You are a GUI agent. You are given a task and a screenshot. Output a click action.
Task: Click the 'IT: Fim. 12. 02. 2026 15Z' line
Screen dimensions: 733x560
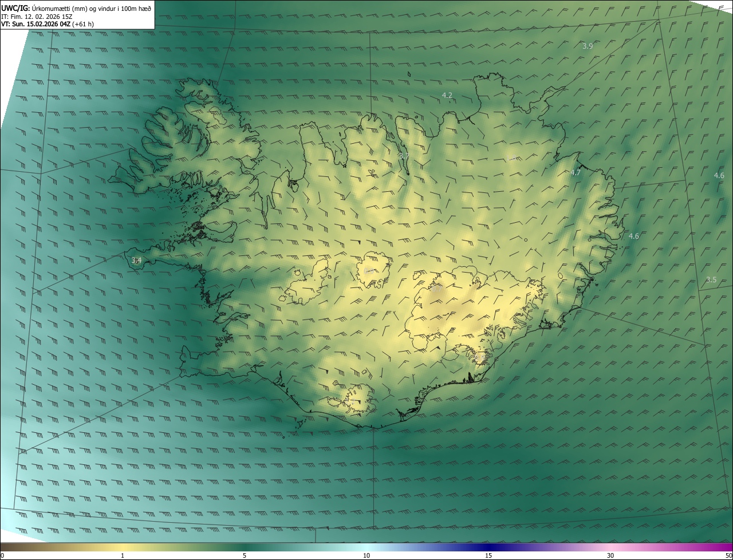point(37,17)
